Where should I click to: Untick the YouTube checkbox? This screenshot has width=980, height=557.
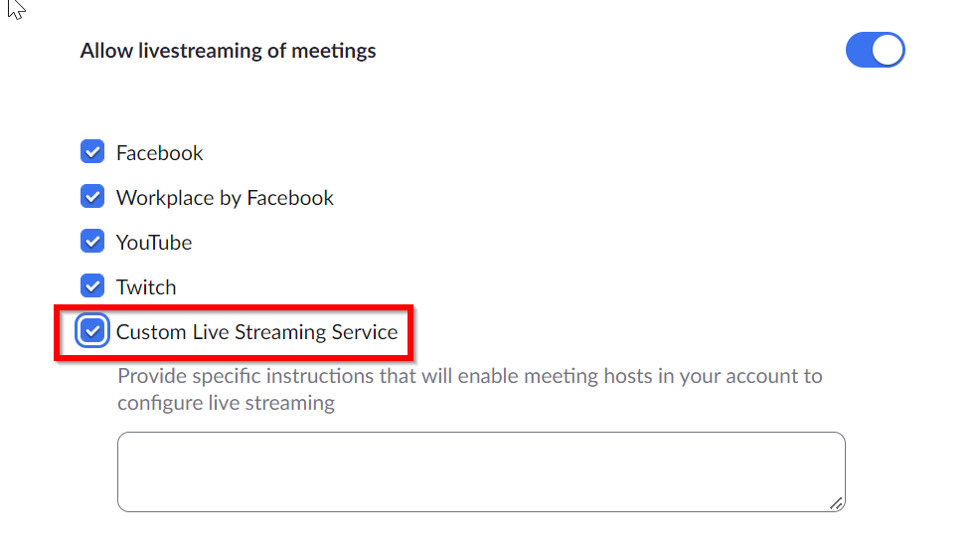[x=92, y=242]
